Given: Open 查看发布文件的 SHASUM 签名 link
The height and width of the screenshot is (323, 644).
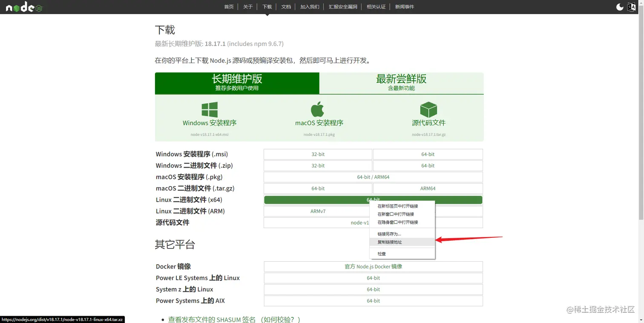Looking at the screenshot, I should tap(212, 319).
